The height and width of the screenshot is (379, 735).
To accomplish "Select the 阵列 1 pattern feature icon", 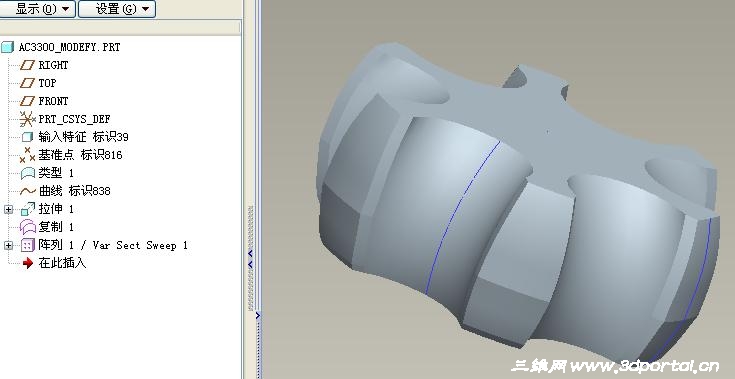I will coord(28,245).
